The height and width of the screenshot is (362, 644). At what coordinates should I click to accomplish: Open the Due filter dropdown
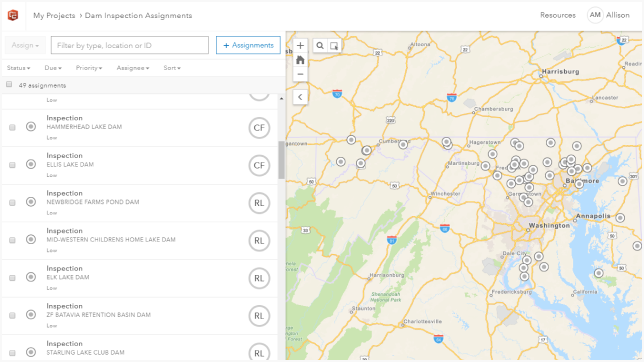click(x=53, y=68)
